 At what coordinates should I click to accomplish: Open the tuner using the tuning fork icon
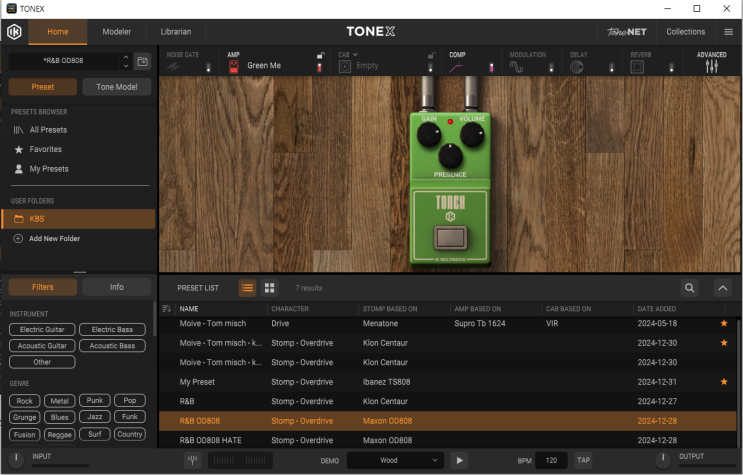(193, 460)
